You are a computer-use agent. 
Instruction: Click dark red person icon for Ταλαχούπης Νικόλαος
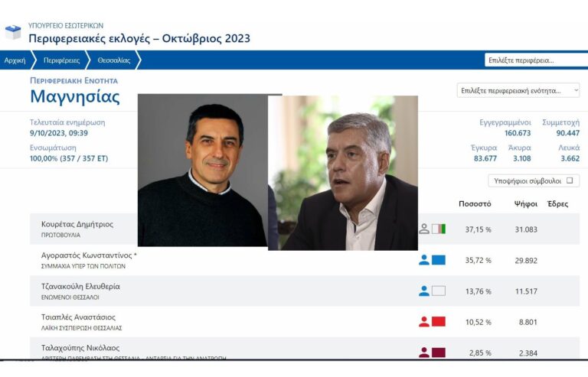424,352
